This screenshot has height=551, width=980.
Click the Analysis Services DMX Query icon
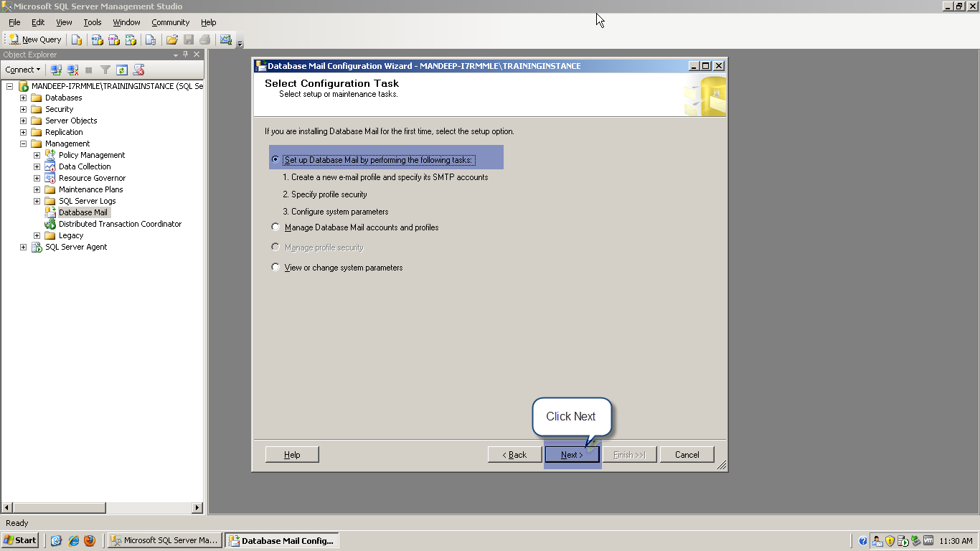click(114, 39)
